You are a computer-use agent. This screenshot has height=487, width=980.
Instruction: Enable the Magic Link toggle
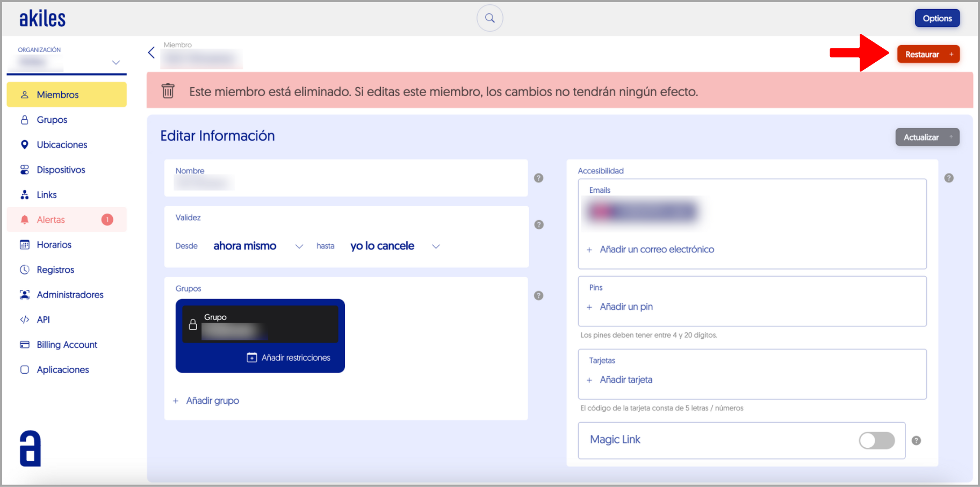(x=876, y=440)
